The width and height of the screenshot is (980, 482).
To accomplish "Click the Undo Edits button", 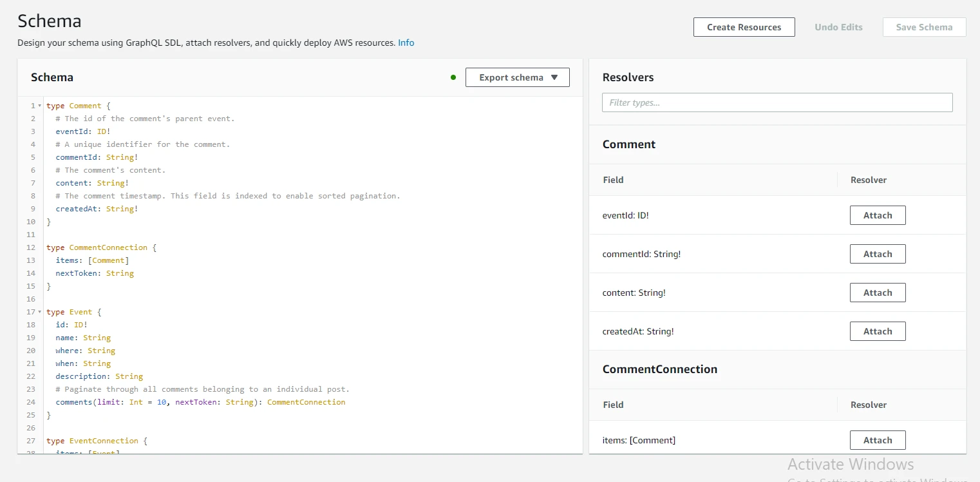I will coord(838,27).
